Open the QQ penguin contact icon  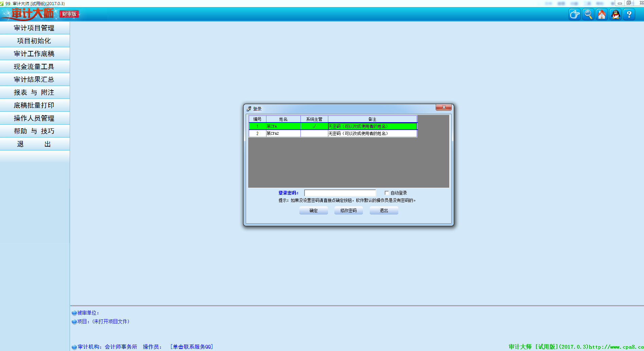[x=615, y=14]
